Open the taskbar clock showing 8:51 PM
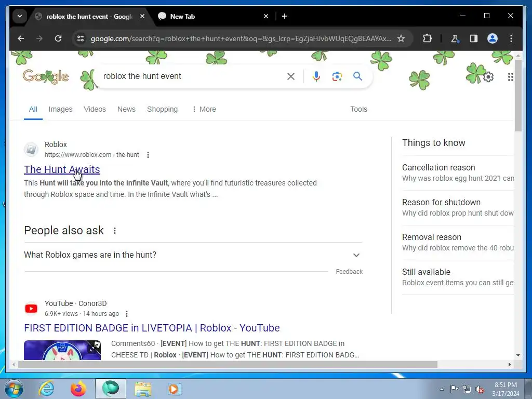 (x=506, y=389)
